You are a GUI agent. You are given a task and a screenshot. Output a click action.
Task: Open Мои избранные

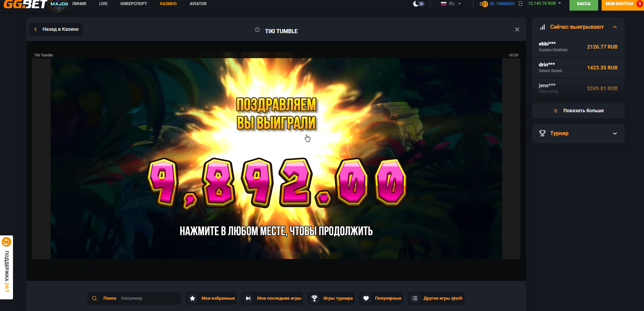(211, 298)
